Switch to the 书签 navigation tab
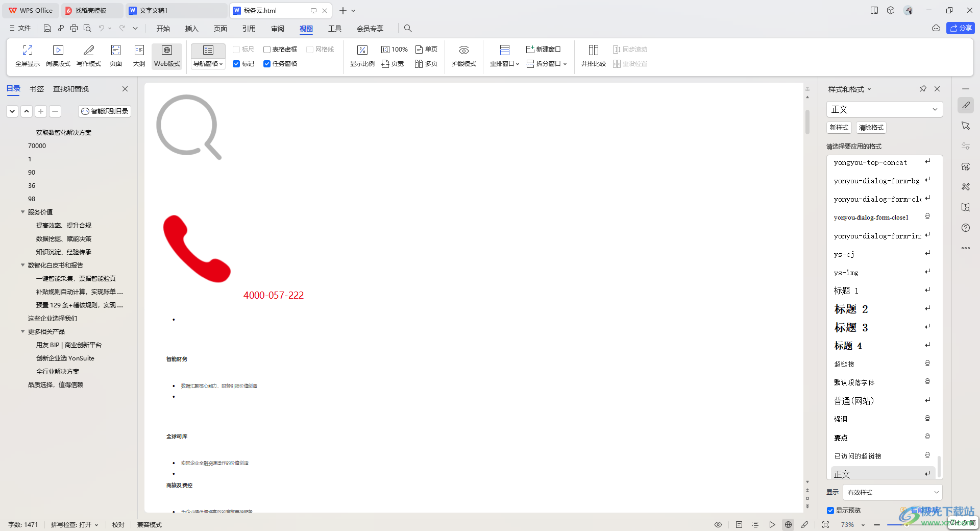The width and height of the screenshot is (980, 531). pyautogui.click(x=37, y=89)
